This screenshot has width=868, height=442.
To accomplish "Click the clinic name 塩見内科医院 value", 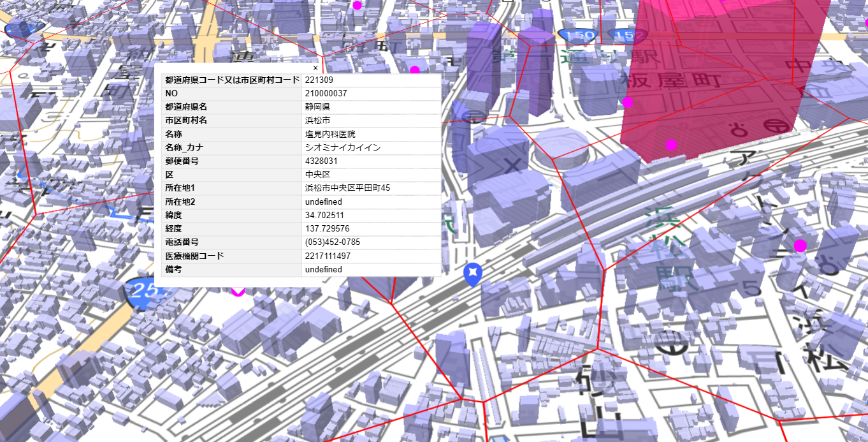I will pyautogui.click(x=330, y=135).
